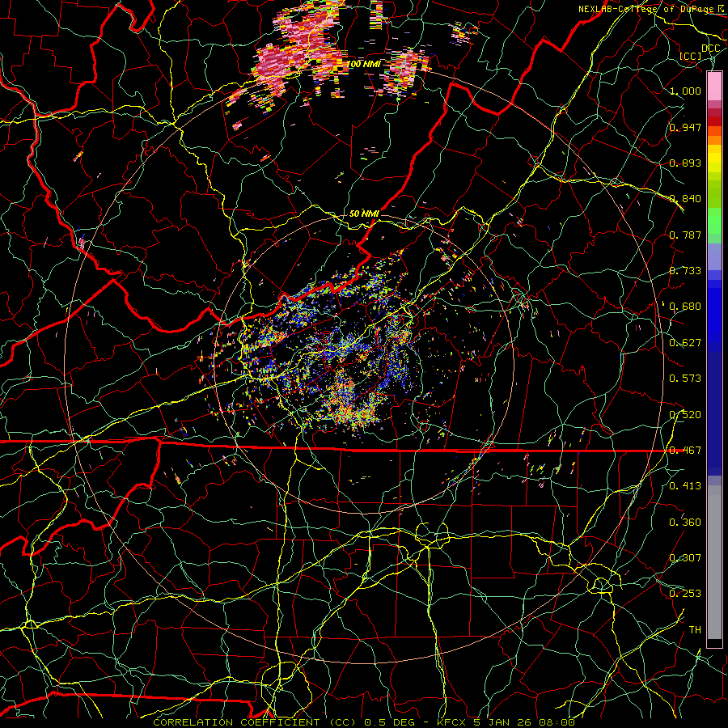Click the Correlation Coefficient KFCX caption text
728x728 pixels.
pyautogui.click(x=364, y=722)
